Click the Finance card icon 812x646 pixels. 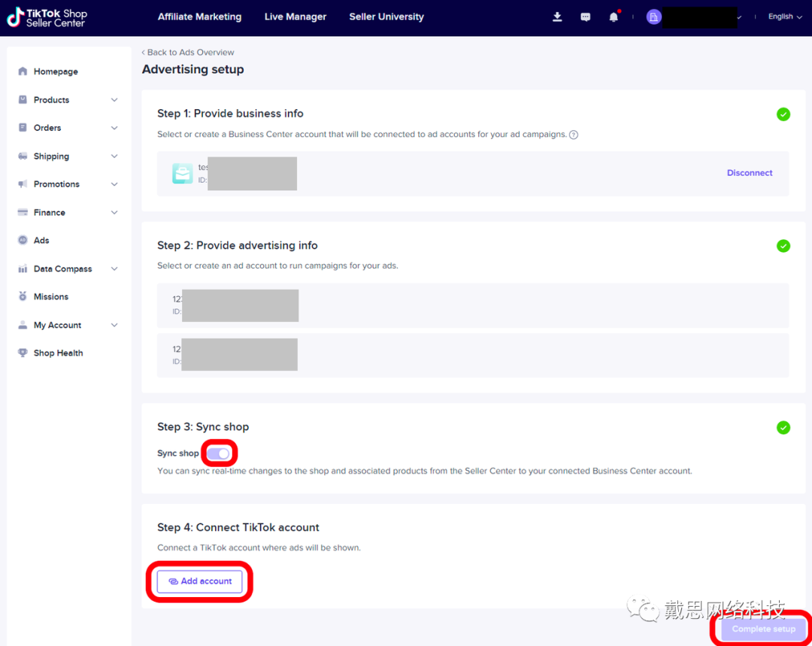pos(23,212)
